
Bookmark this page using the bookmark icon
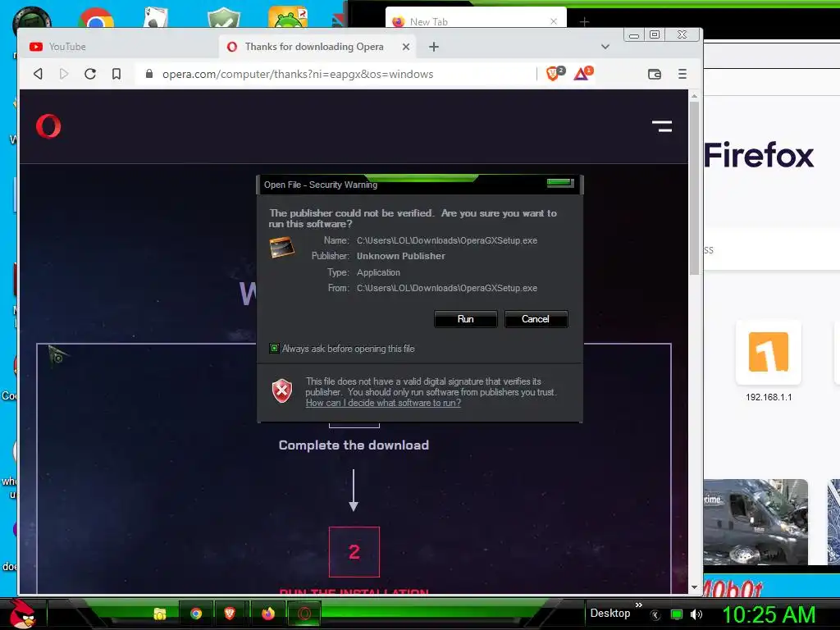[x=116, y=74]
